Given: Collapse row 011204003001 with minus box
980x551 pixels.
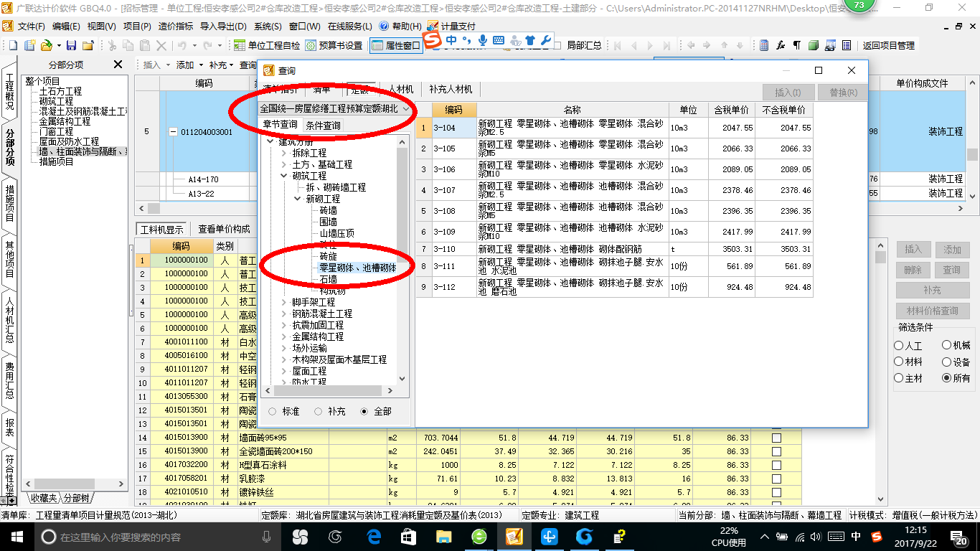Looking at the screenshot, I should pyautogui.click(x=173, y=132).
